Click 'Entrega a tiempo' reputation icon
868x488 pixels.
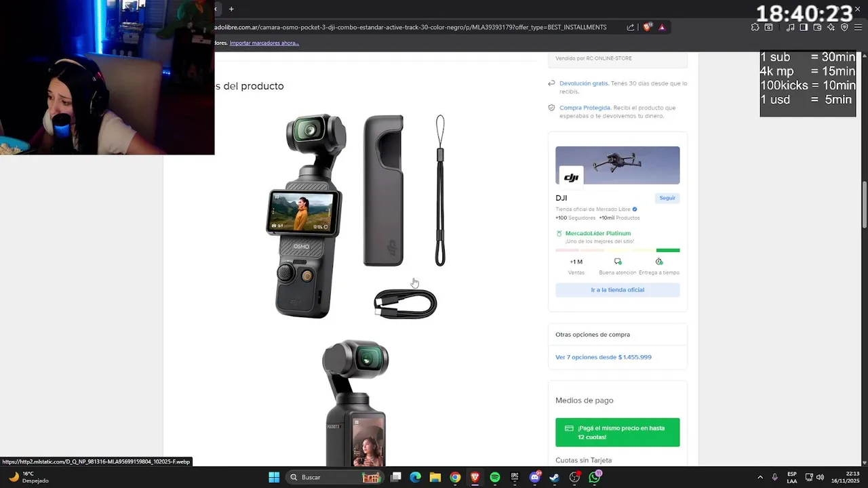[659, 262]
